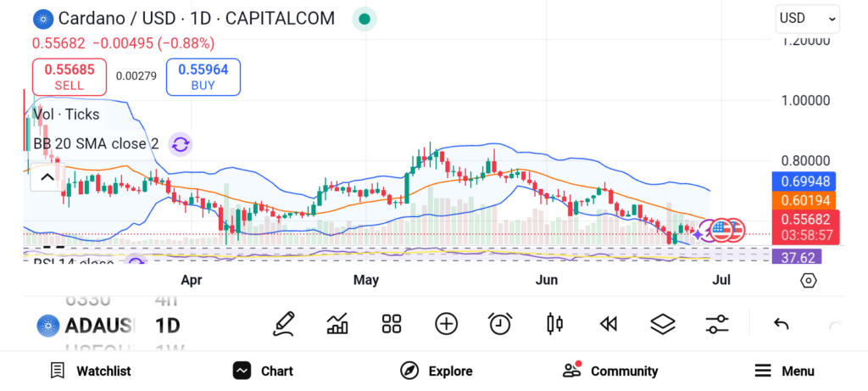Tap the SELL 0.55685 button
This screenshot has height=391, width=868.
coord(70,77)
